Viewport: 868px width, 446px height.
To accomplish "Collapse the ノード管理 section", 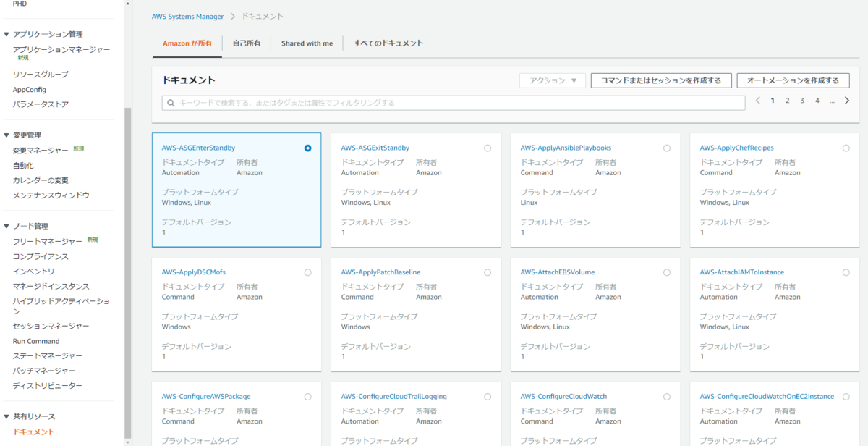I will coord(7,226).
